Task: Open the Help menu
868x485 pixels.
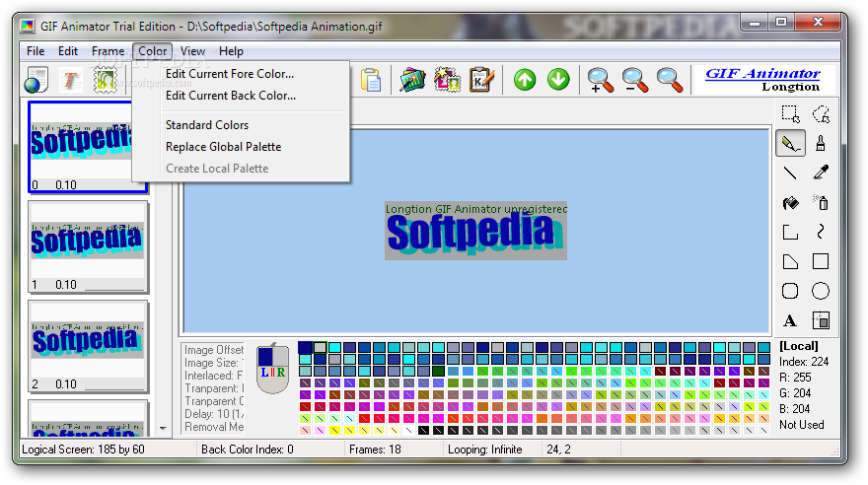Action: click(x=231, y=51)
